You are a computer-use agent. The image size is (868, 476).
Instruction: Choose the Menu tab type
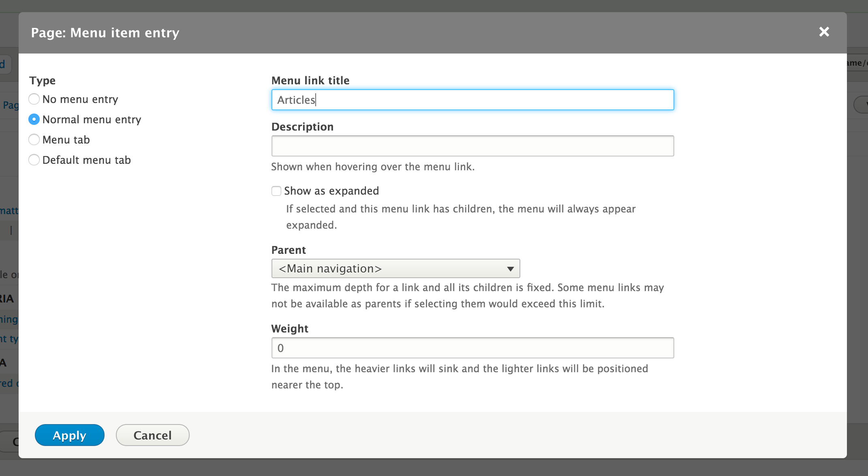click(x=34, y=139)
